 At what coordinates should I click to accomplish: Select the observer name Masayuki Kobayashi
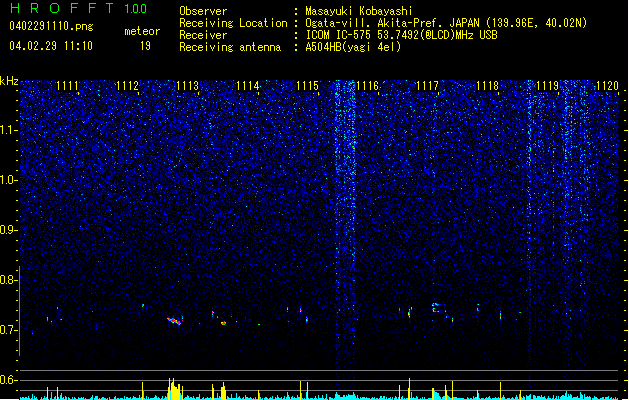359,11
